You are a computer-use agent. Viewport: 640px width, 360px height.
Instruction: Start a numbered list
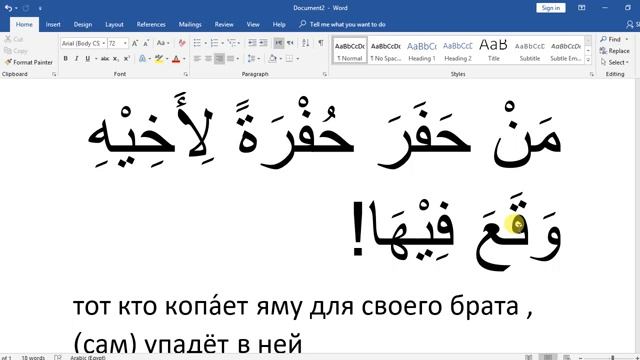[214, 43]
